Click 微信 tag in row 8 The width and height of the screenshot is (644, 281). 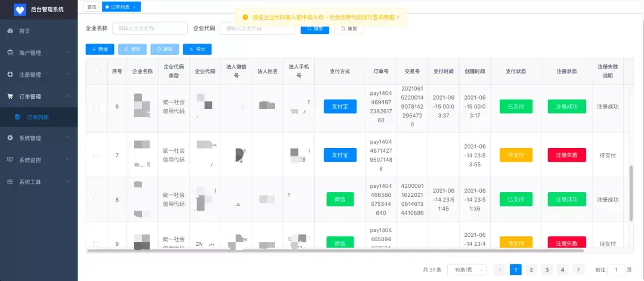tap(340, 199)
